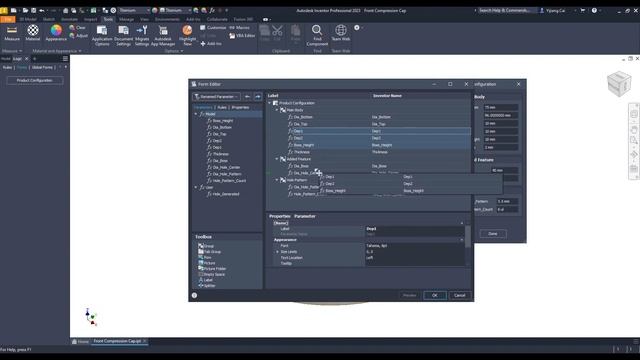The image size is (640, 360).
Task: Collapse the Added Feature group
Action: coord(277,159)
